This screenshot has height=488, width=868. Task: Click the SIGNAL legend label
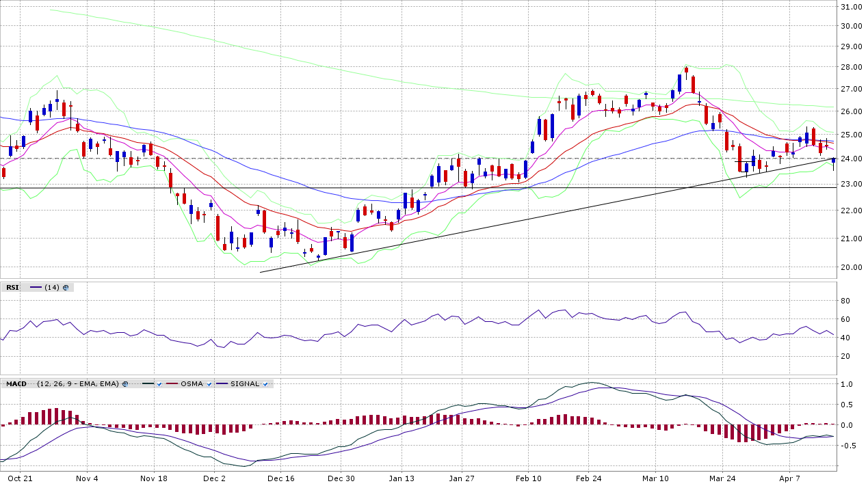(x=244, y=384)
